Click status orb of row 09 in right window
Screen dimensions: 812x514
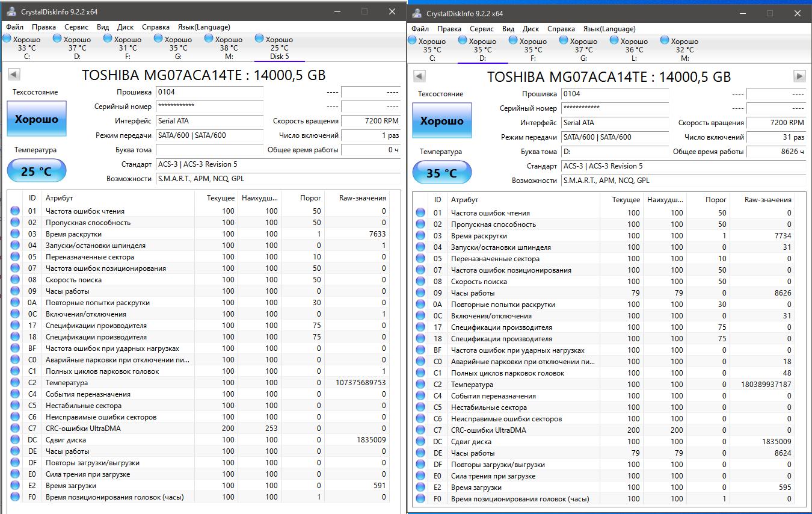pyautogui.click(x=420, y=293)
